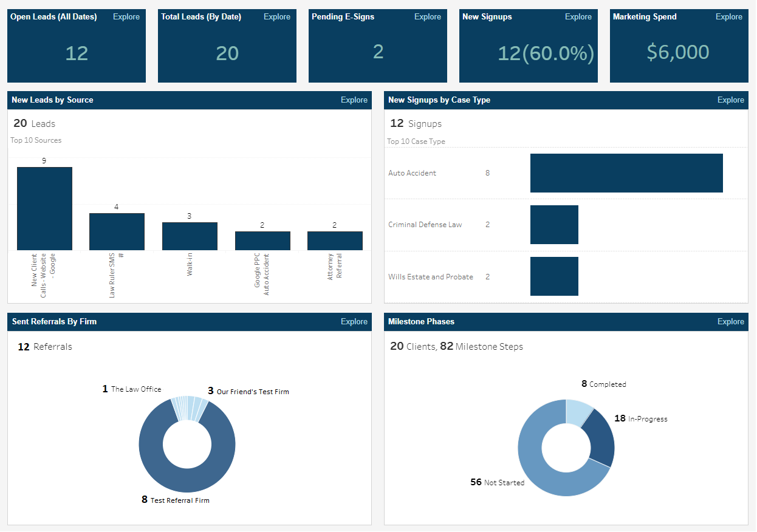The height and width of the screenshot is (532, 757).
Task: Click the Wills Estate and Probate bar
Action: point(554,276)
